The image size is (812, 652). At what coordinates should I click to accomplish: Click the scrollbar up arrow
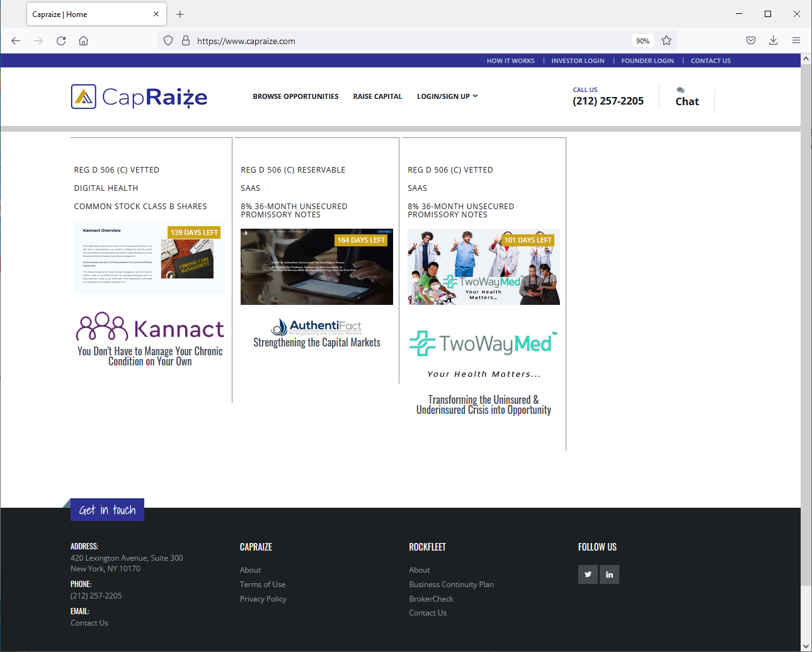click(x=806, y=59)
